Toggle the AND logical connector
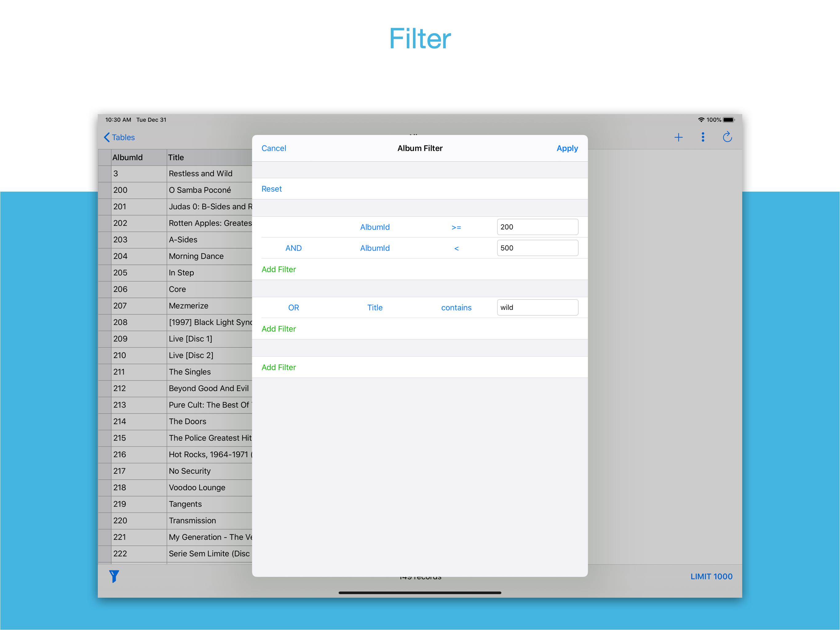 293,248
